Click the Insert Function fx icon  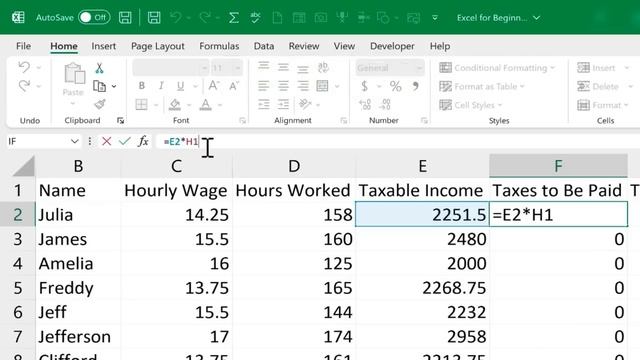[x=143, y=141]
